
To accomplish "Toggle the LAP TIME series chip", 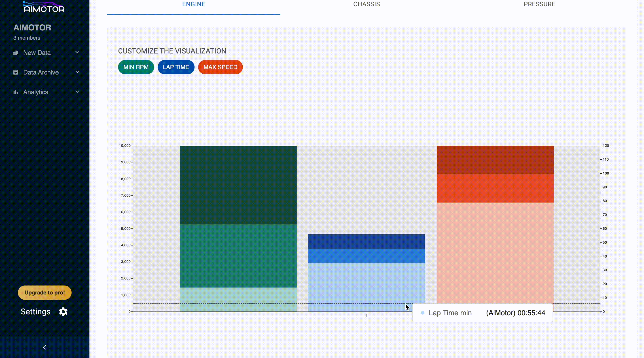I will [176, 67].
